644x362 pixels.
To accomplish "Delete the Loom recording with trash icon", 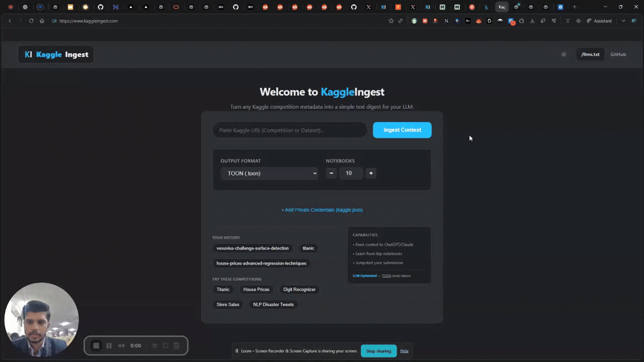I will click(x=177, y=346).
